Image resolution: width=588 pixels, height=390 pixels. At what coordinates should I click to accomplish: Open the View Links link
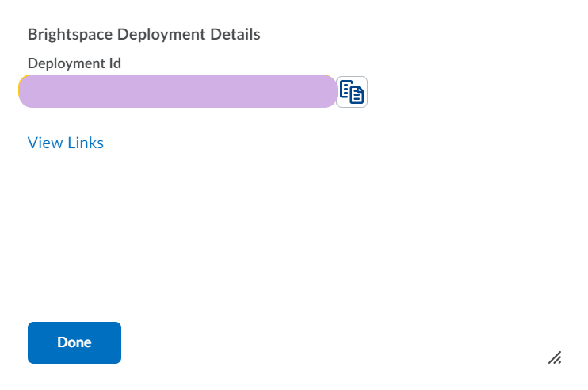click(x=66, y=143)
